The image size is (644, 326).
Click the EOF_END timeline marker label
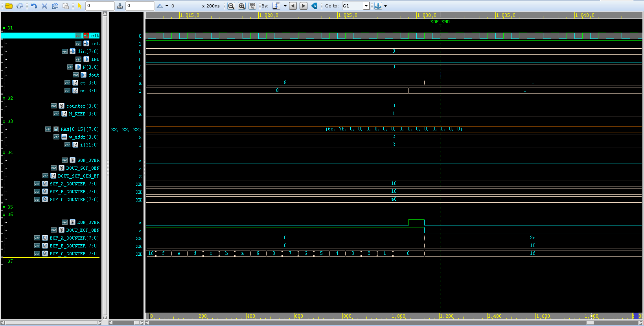pos(440,22)
